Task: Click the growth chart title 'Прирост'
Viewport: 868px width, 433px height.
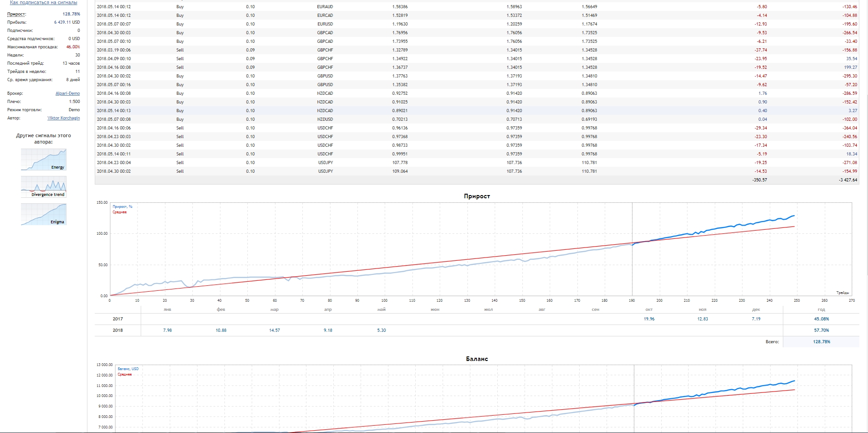Action: pos(477,196)
